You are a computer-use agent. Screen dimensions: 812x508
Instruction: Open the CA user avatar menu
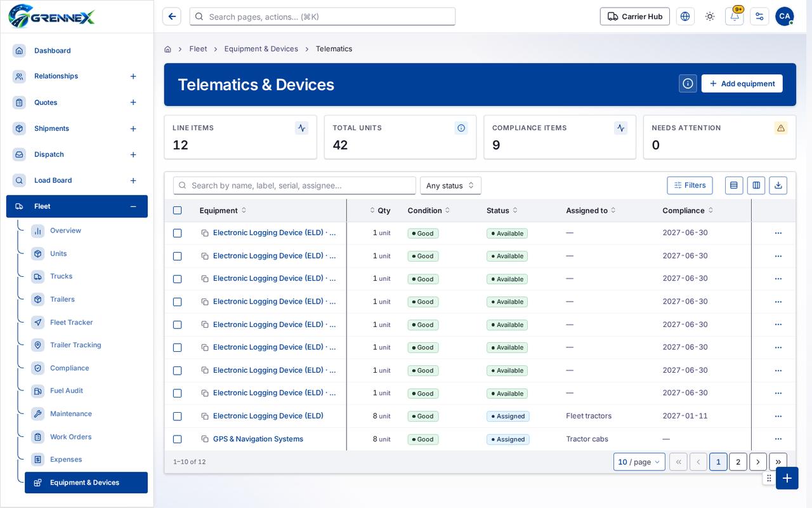pos(785,17)
